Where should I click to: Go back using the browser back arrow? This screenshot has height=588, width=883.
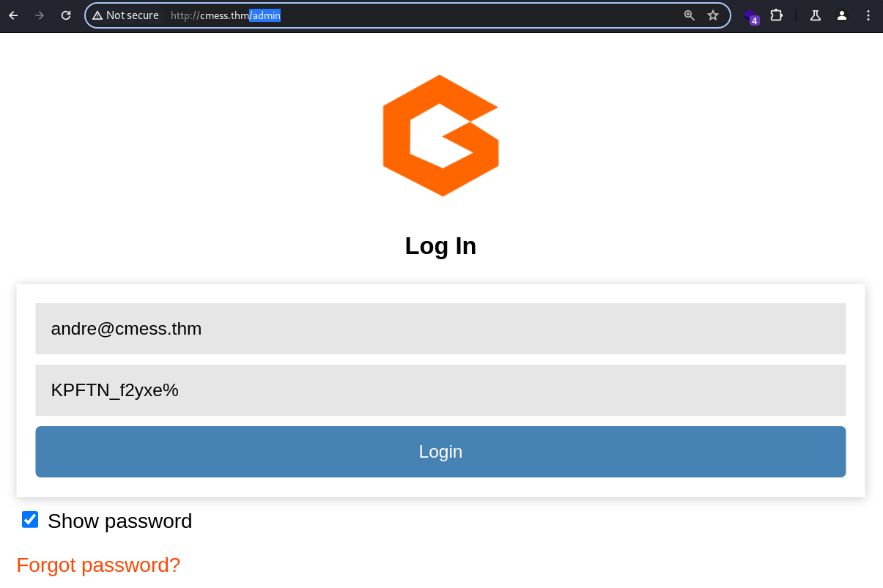13,15
